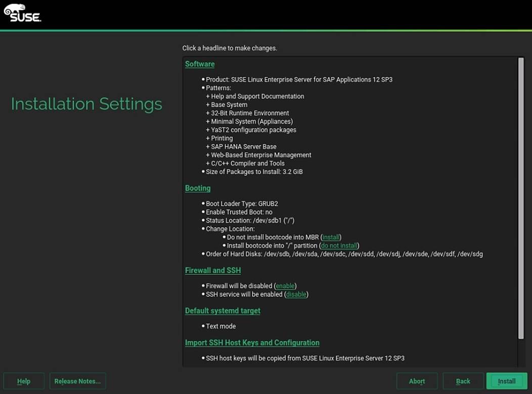The width and height of the screenshot is (532, 394).
Task: Click the 'do not install' bootcode link
Action: (339, 245)
